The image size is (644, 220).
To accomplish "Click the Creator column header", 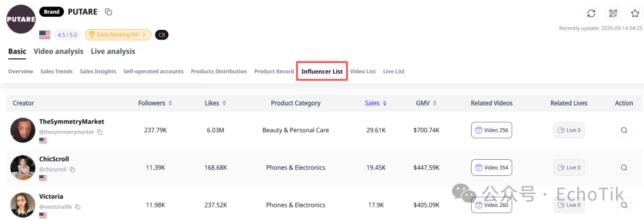I will point(23,103).
